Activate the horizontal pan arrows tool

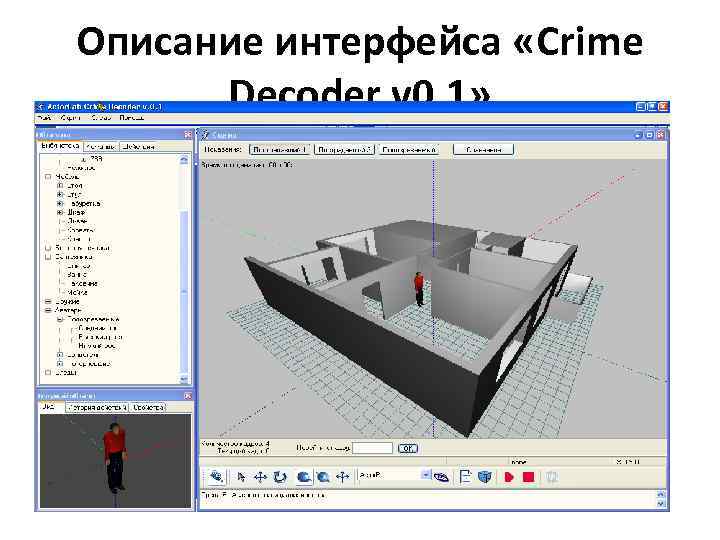pos(343,477)
